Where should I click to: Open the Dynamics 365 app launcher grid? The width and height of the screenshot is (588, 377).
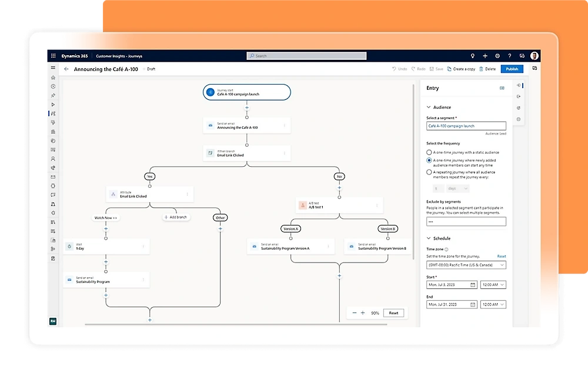pyautogui.click(x=54, y=56)
